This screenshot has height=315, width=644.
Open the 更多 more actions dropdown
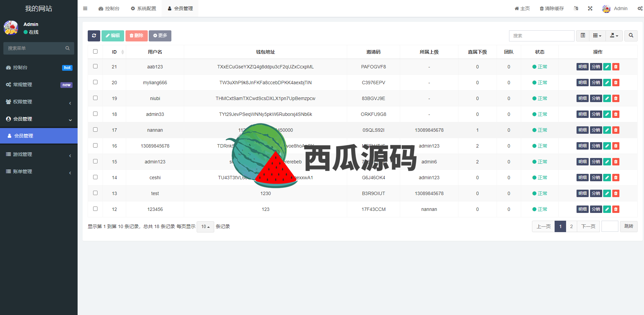(160, 36)
